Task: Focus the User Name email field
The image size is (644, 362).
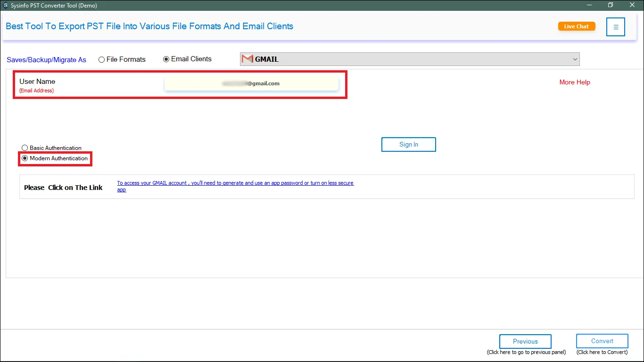Action: pos(251,83)
